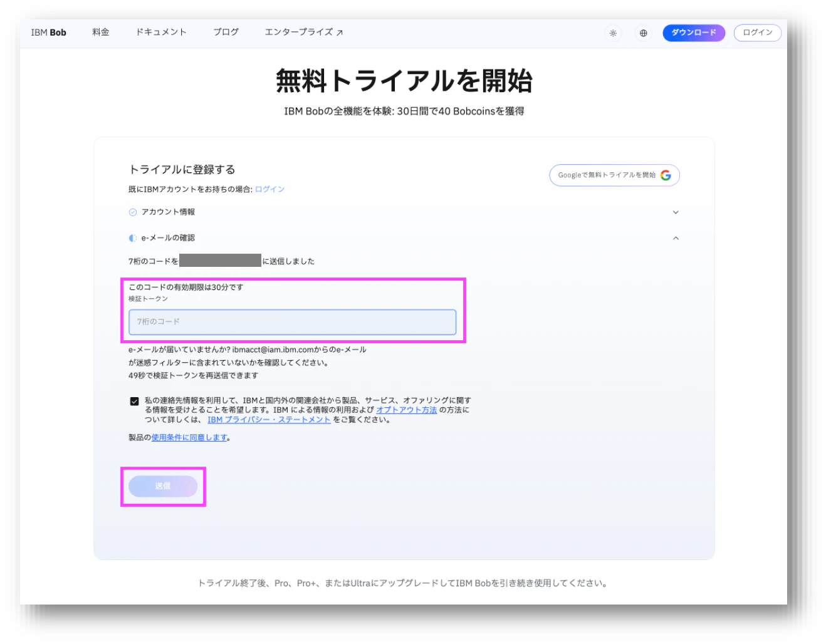Open the IBM プライバシー・ステートメント link

tap(269, 420)
